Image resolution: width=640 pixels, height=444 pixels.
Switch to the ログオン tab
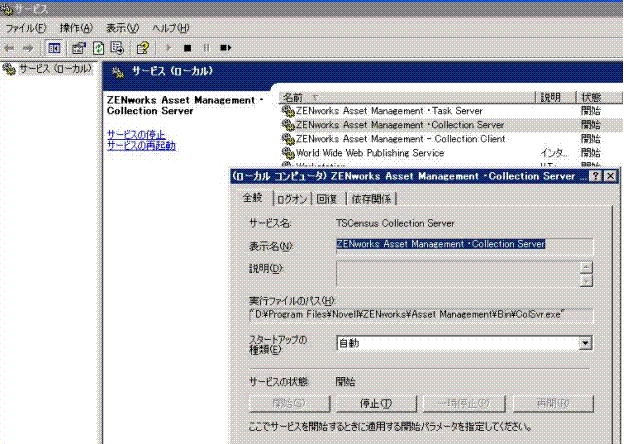click(x=292, y=199)
